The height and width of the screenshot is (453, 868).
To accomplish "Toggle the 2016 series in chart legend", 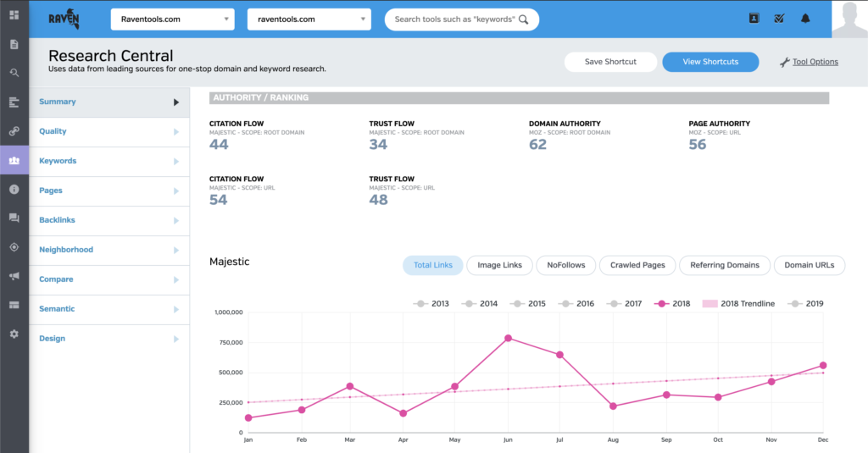I will coord(576,304).
